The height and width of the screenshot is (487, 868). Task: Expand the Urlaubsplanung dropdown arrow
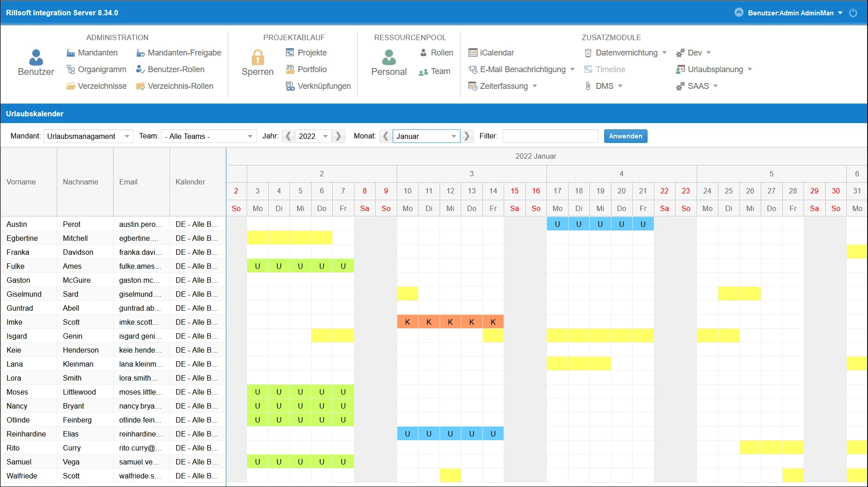coord(750,69)
